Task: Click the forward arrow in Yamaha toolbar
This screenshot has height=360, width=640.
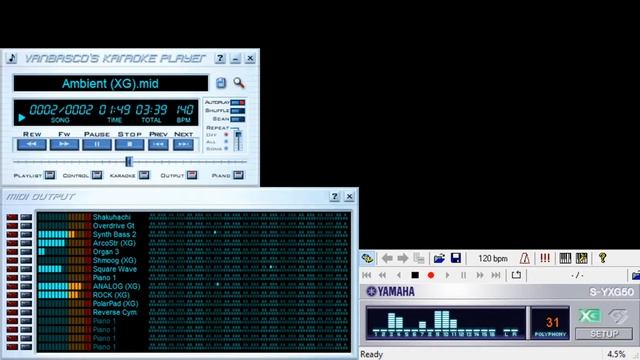Action: (x=403, y=258)
